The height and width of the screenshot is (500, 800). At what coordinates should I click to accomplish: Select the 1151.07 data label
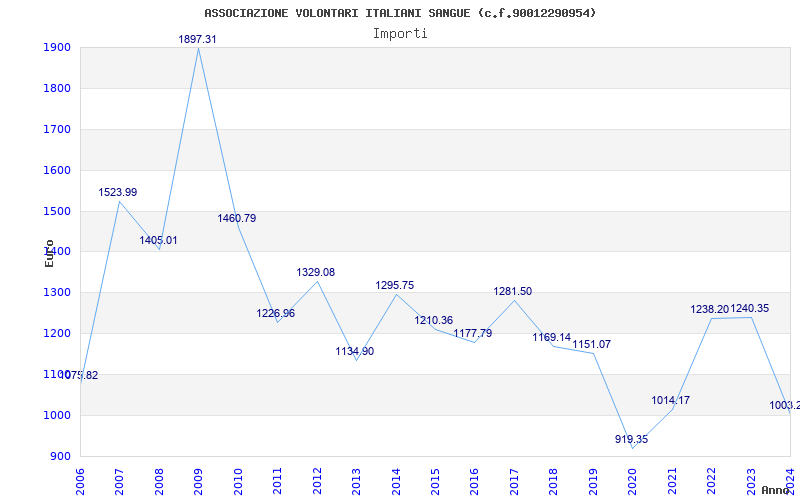[592, 344]
